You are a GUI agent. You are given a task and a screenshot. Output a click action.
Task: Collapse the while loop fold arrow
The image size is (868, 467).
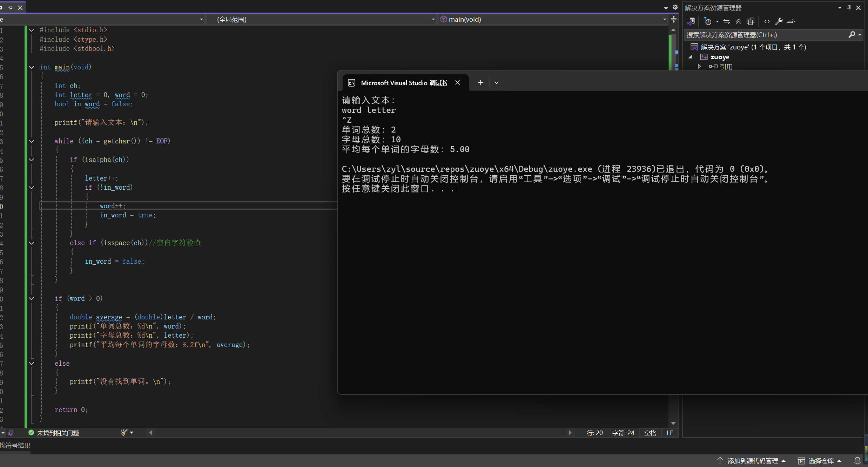(32, 141)
